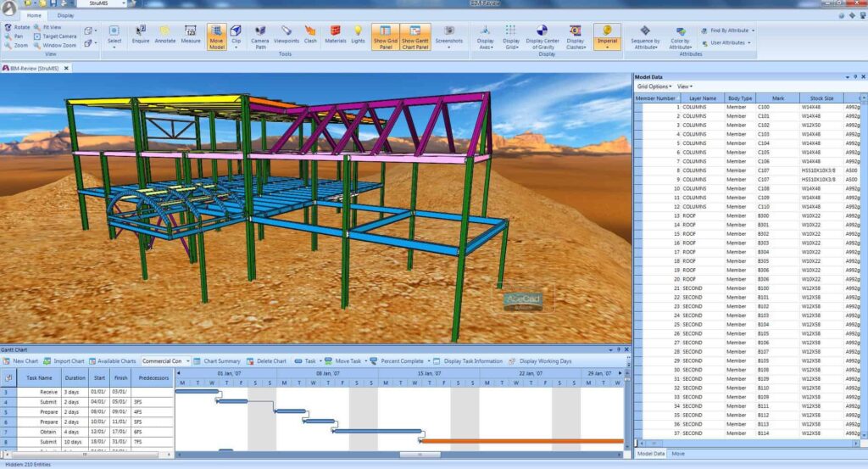Activate the Pan tool
The width and height of the screenshot is (868, 469).
14,36
